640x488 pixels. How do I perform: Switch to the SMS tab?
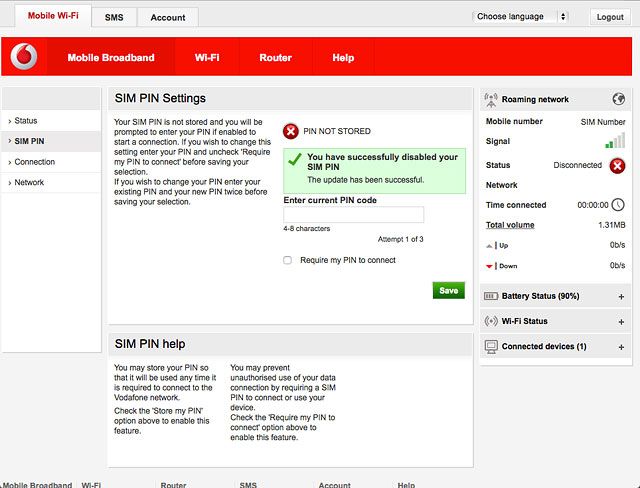pyautogui.click(x=114, y=17)
